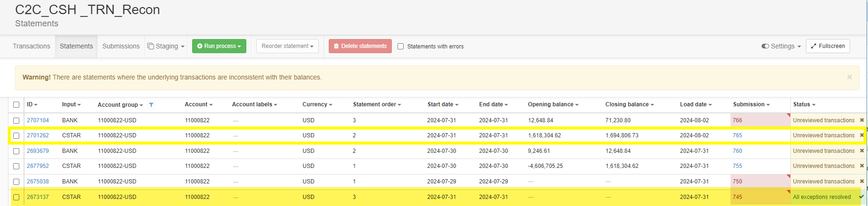Sort by Opening balance column header
Viewport: 868px width, 206px height.
coord(553,104)
